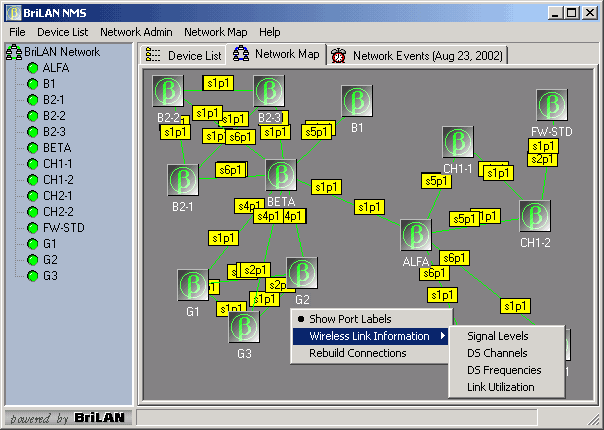Click the BriLAN Network root tree icon
Image resolution: width=604 pixels, height=430 pixels.
pos(14,52)
